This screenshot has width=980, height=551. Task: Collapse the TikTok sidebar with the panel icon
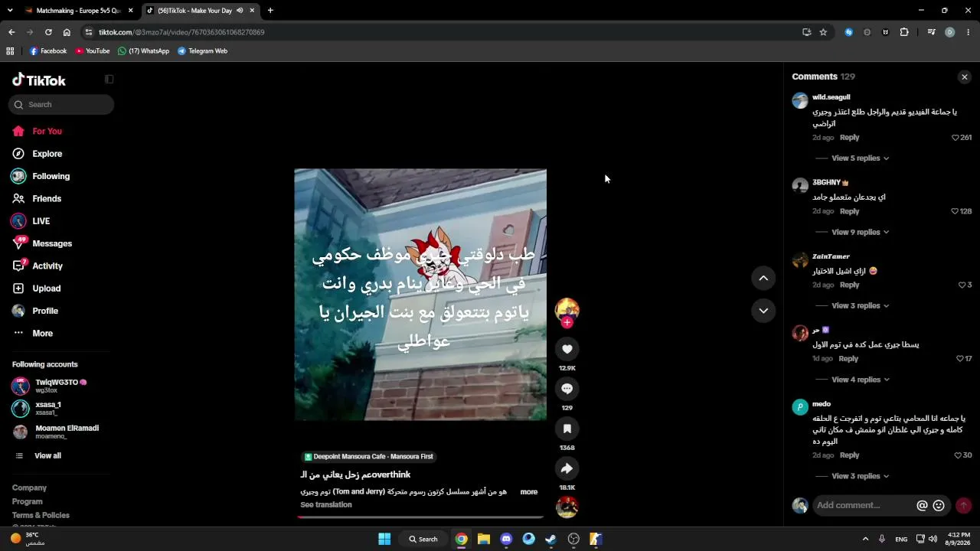pyautogui.click(x=109, y=80)
